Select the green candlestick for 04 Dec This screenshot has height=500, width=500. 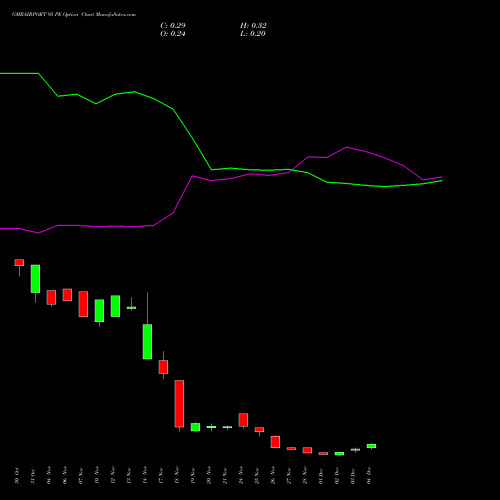tap(371, 446)
